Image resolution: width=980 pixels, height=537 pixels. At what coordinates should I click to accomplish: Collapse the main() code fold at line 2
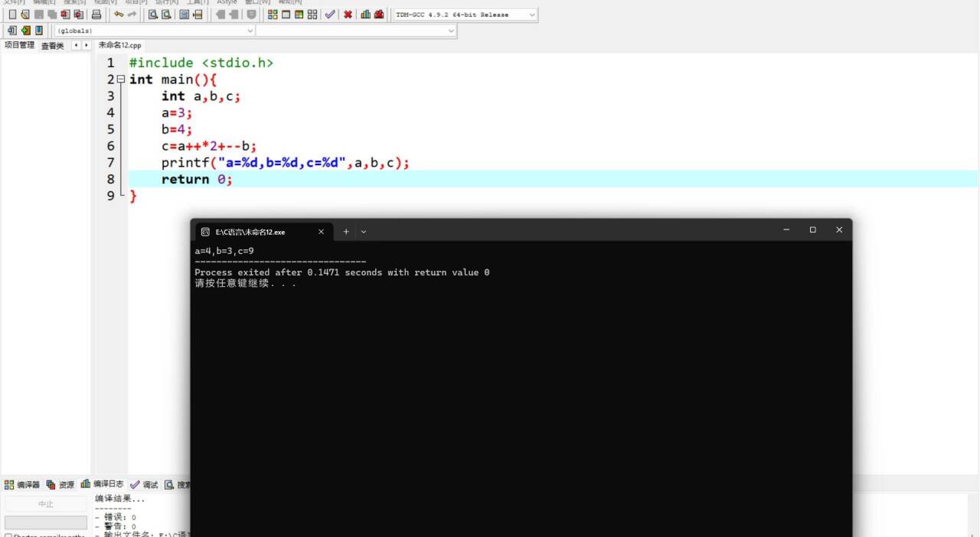point(121,80)
